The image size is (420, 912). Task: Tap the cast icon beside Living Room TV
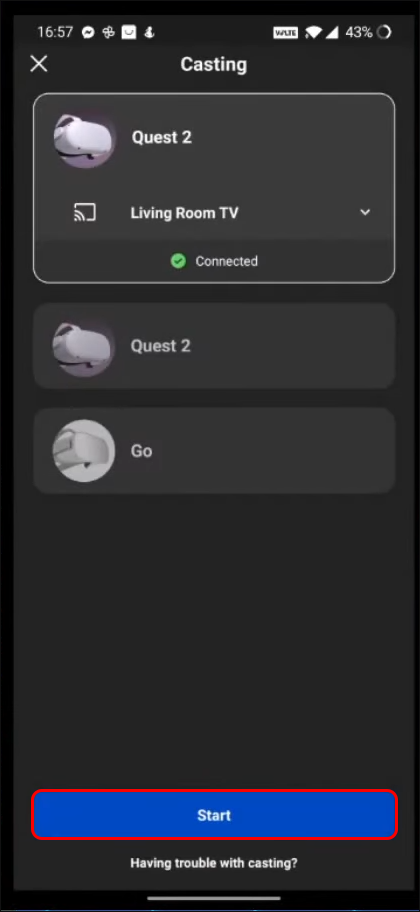tap(85, 213)
